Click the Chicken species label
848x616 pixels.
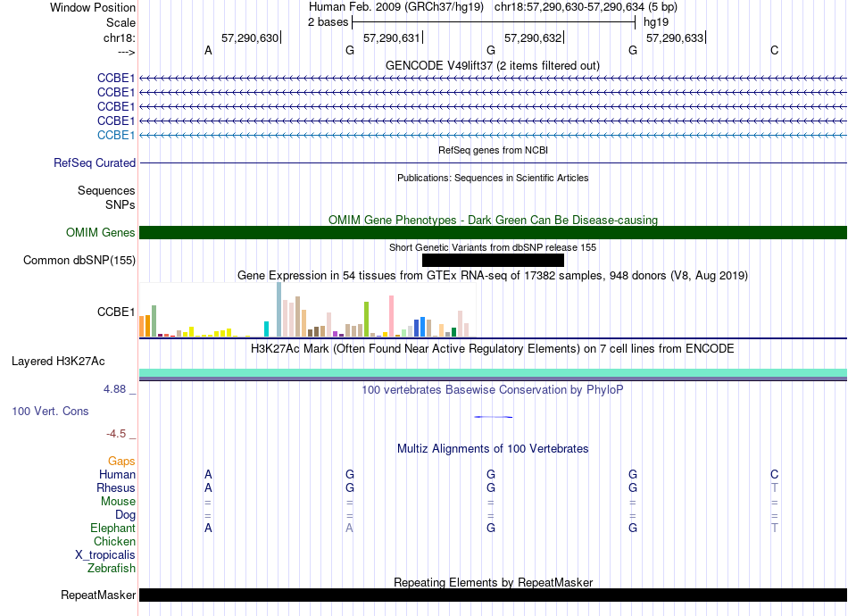coord(114,541)
